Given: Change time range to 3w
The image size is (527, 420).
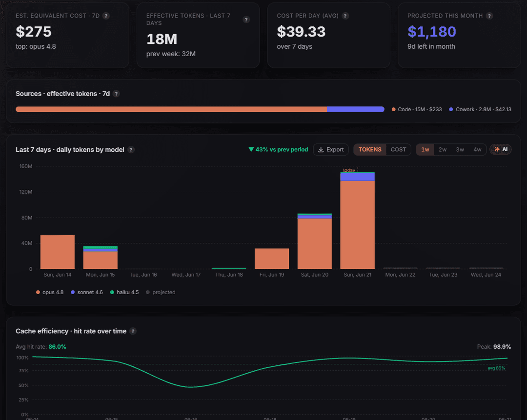Looking at the screenshot, I should tap(460, 150).
